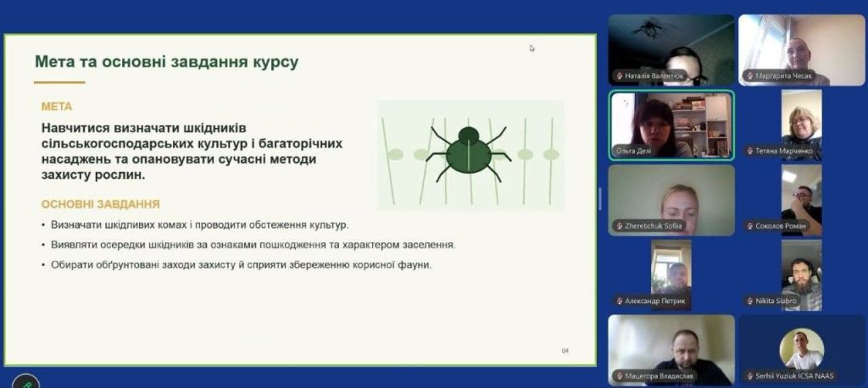Click muted mic icon beside Nikita Siabro
868x388 pixels.
[749, 301]
